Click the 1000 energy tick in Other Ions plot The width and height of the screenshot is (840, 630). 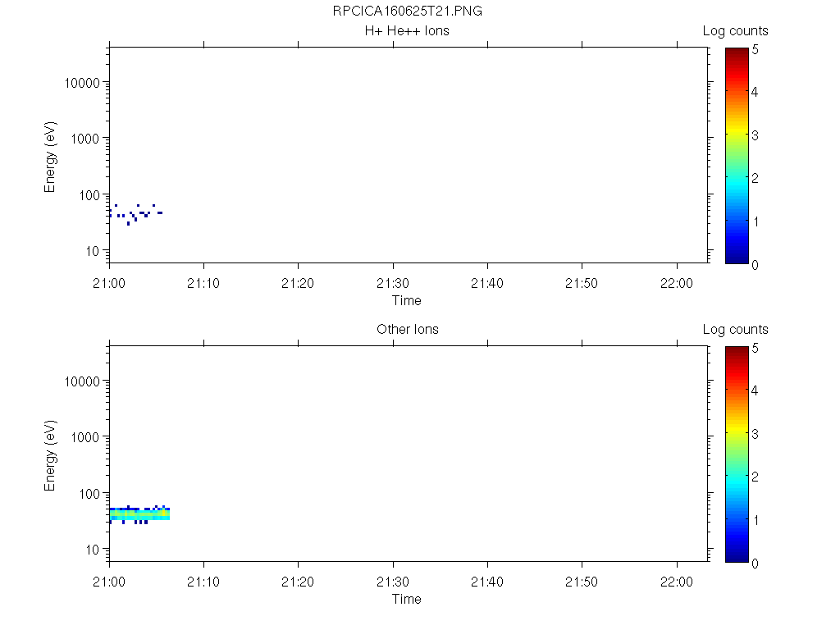click(85, 437)
